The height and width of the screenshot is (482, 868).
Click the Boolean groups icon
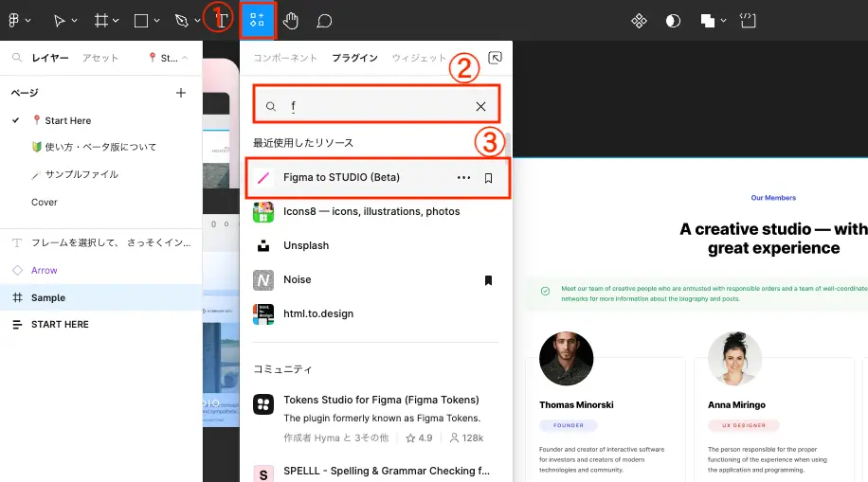[x=708, y=21]
